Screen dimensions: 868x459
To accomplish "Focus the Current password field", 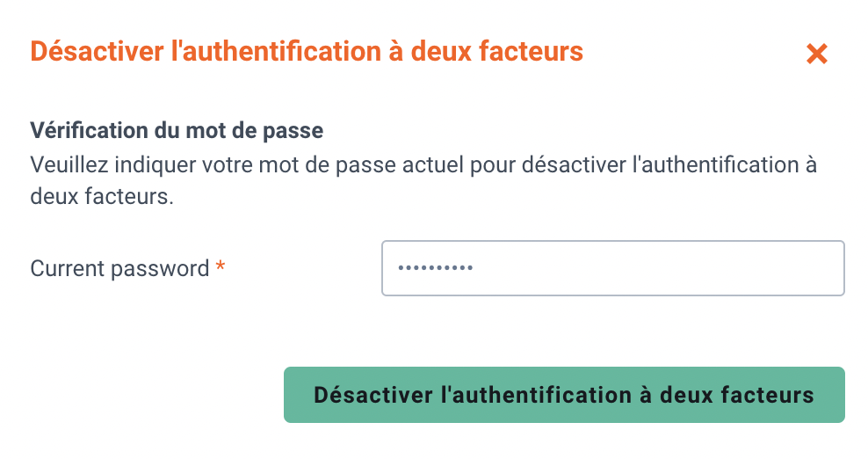I will [613, 267].
